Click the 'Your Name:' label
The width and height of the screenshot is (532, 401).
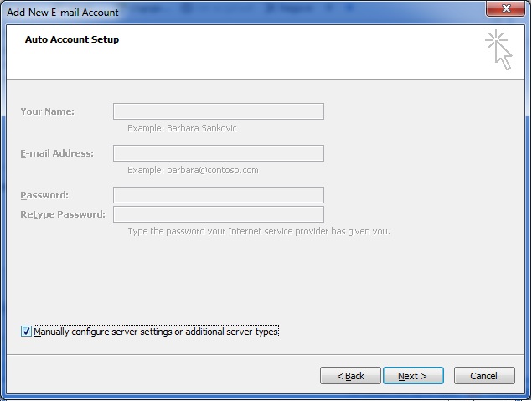[x=47, y=111]
